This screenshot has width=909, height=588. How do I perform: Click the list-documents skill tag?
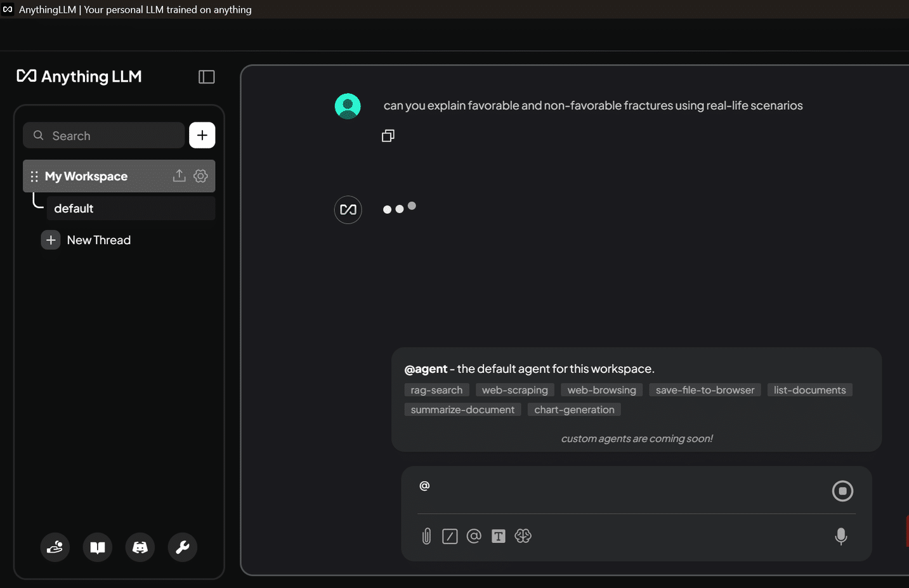click(810, 390)
